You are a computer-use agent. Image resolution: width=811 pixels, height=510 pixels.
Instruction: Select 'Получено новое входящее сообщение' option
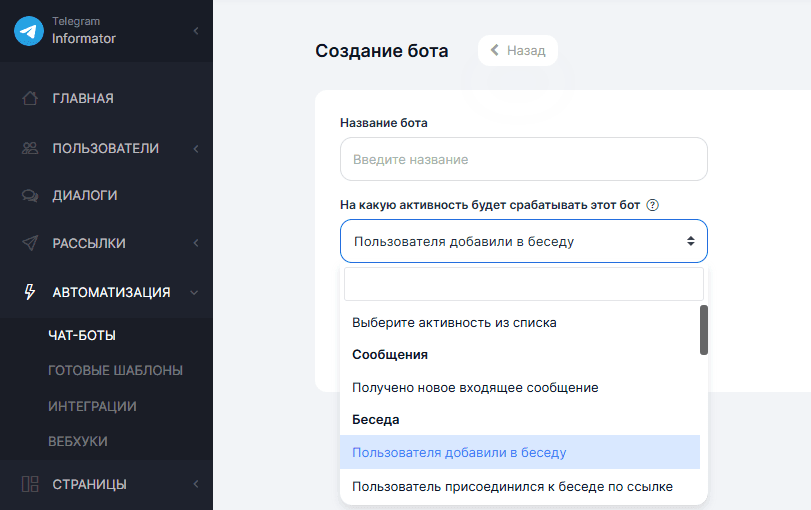[x=475, y=387]
